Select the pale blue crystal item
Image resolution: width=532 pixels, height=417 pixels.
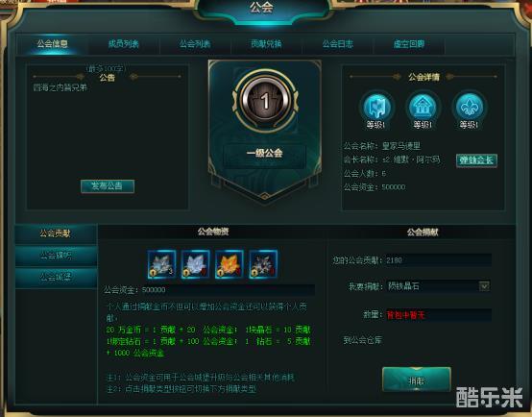click(x=196, y=264)
